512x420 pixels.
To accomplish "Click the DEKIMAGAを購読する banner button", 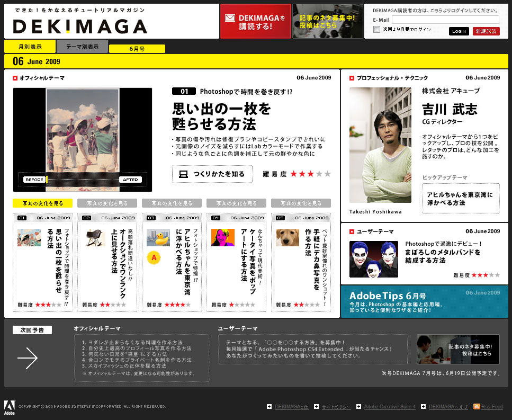I will (x=255, y=21).
